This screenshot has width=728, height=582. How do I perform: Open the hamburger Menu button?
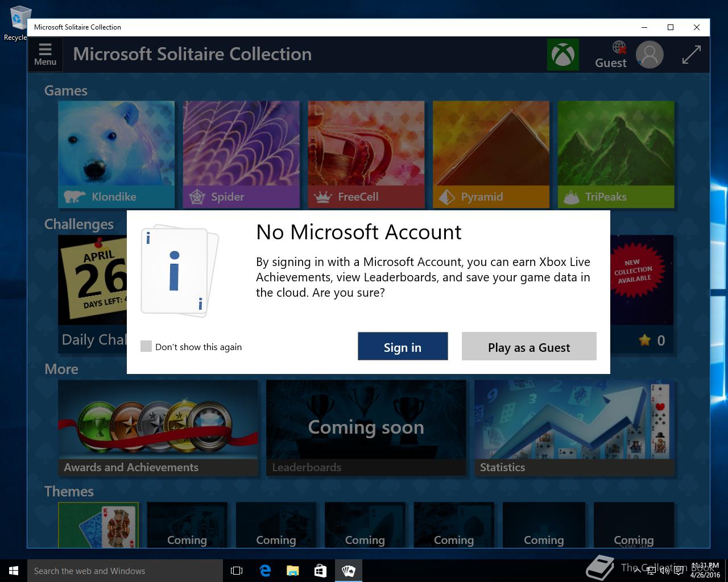point(45,55)
